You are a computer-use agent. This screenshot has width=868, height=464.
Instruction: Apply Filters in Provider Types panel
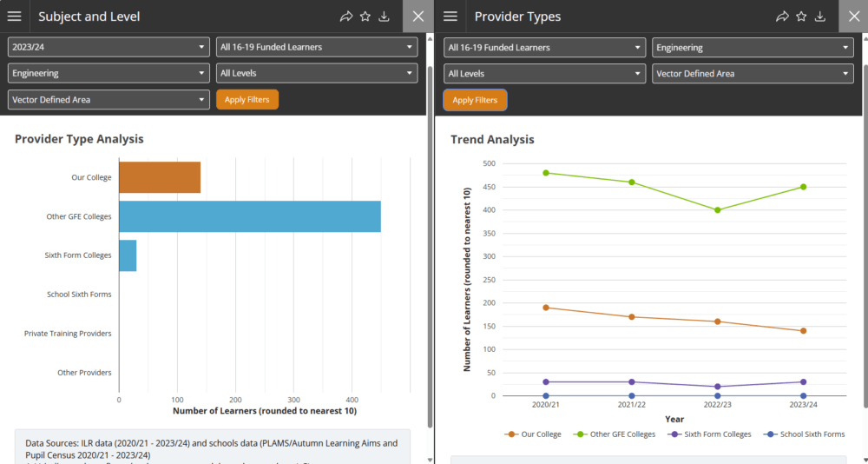475,100
